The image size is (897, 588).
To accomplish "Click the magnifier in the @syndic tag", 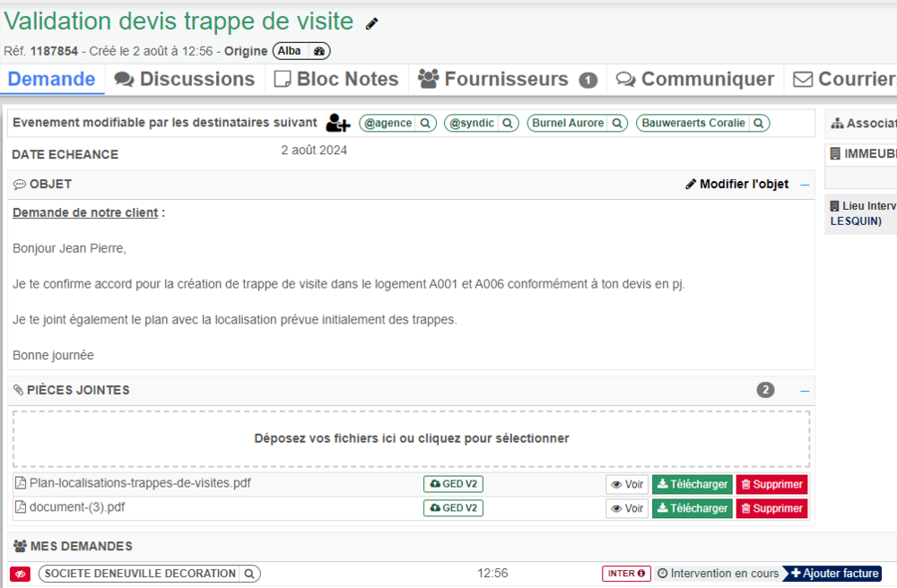I will [508, 123].
